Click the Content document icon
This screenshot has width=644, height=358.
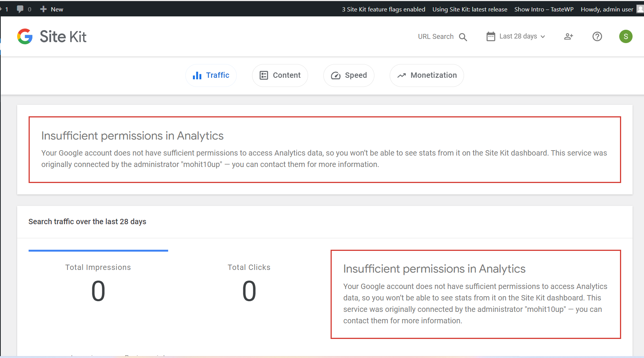click(264, 75)
